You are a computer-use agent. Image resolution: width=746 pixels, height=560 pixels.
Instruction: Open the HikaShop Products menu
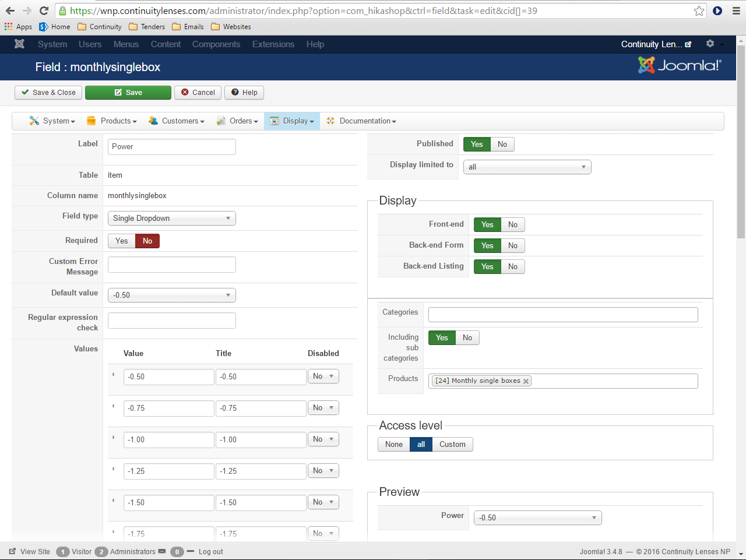[112, 121]
